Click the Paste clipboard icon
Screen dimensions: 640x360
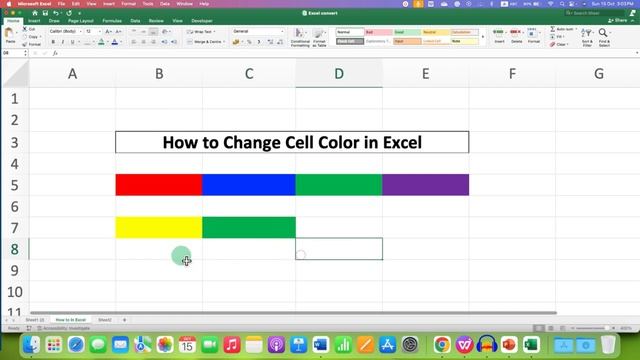(x=9, y=33)
